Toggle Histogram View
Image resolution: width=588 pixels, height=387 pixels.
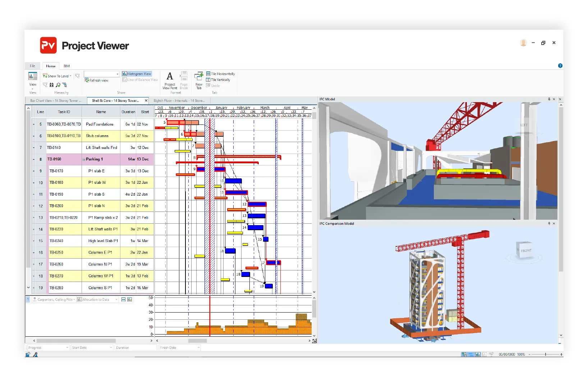pyautogui.click(x=137, y=74)
